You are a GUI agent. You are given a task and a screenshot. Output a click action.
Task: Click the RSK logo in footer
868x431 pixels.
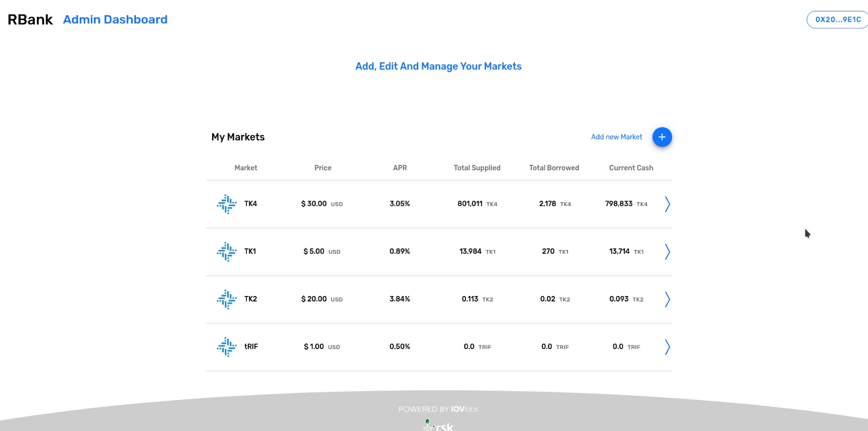click(438, 425)
